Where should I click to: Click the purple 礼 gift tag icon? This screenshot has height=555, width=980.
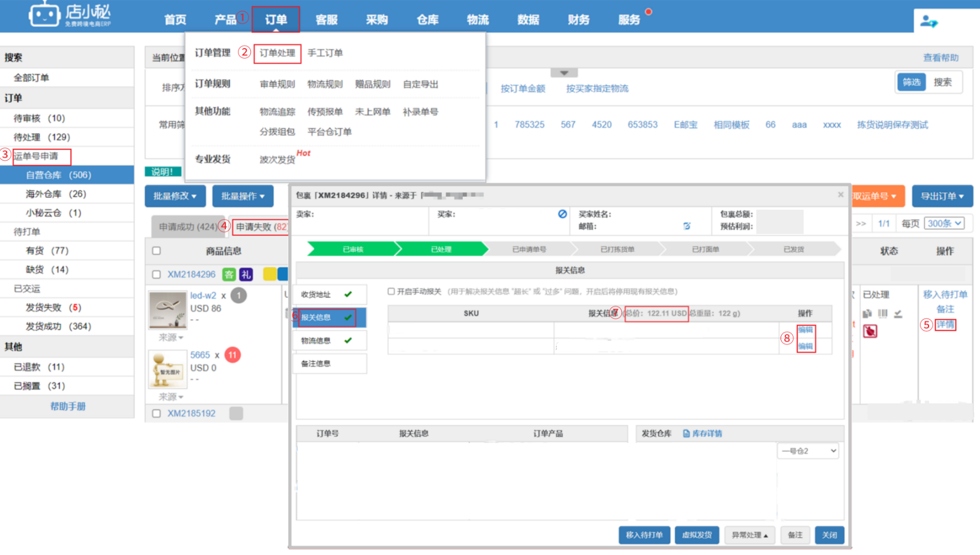coord(246,274)
